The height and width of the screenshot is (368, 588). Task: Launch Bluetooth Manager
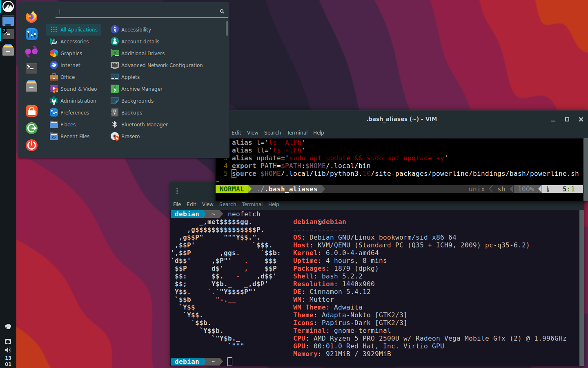(x=139, y=124)
